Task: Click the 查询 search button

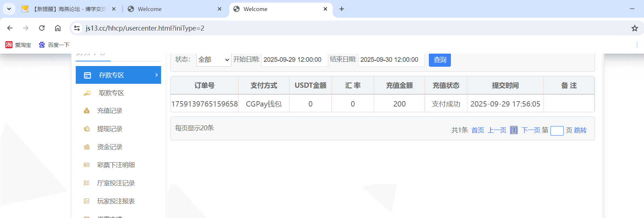Action: coord(440,60)
